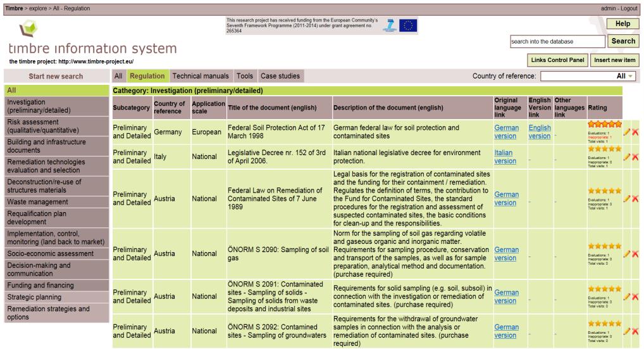The image size is (644, 349).
Task: Select Waste management category
Action: pyautogui.click(x=57, y=202)
